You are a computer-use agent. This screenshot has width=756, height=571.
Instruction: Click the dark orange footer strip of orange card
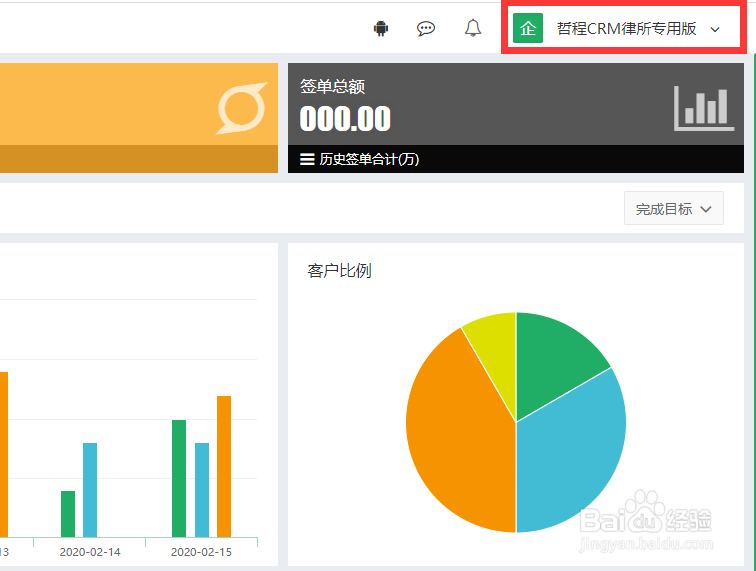[139, 159]
